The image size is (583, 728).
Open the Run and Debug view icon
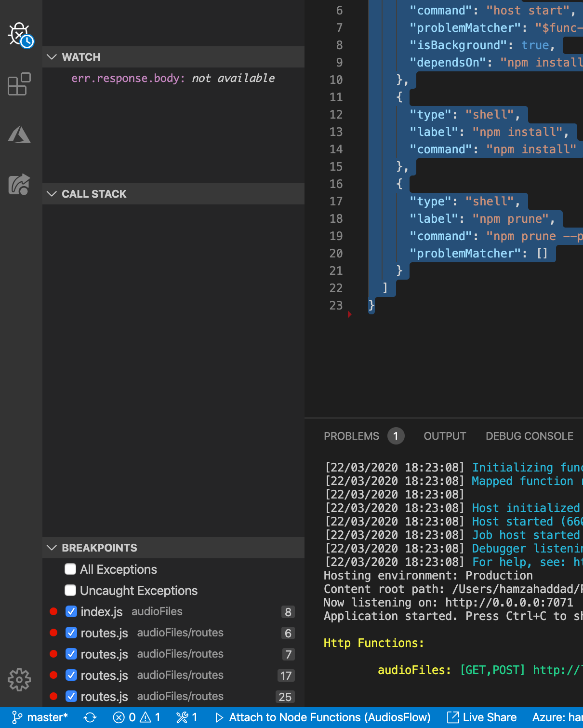pos(20,35)
